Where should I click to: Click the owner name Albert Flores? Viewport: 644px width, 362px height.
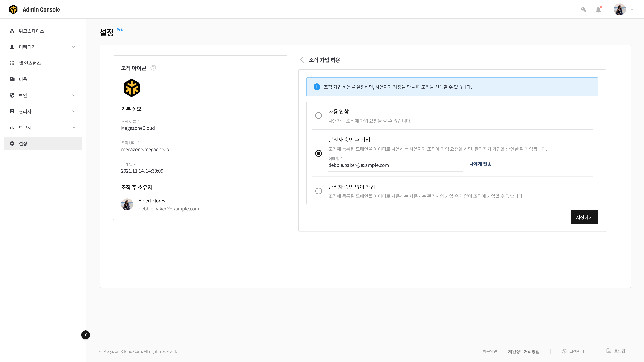point(152,201)
